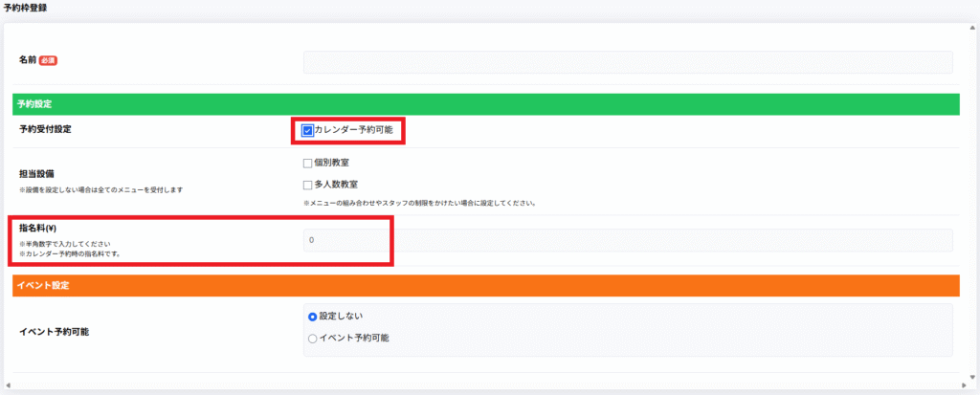Screen dimensions: 980x395
Task: Click the horizontal scrollbar track at bottom
Action: click(490, 385)
